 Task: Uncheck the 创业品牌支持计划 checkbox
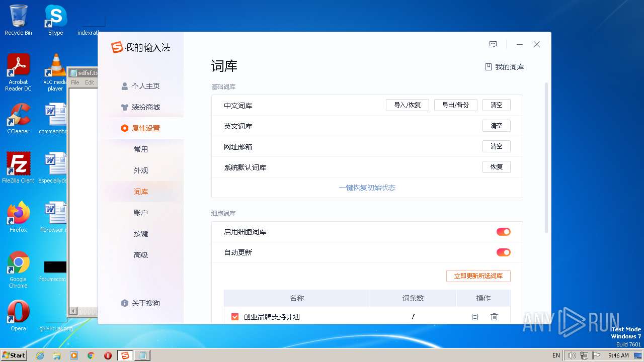click(x=235, y=317)
